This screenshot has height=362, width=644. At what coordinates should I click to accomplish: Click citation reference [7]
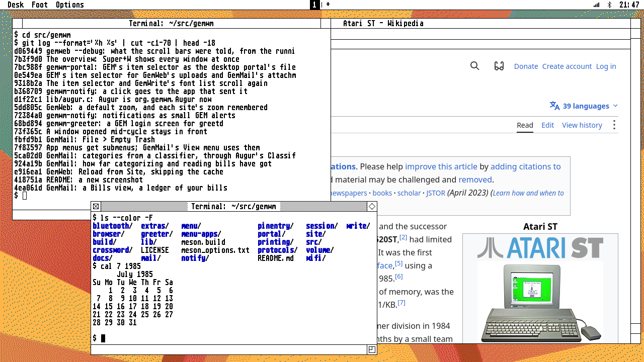401,303
